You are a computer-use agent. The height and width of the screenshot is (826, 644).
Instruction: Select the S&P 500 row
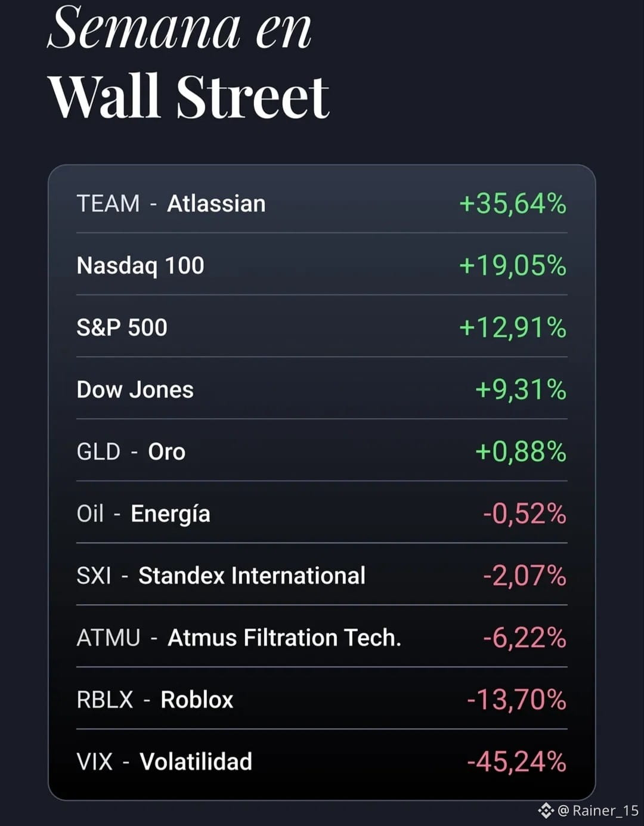click(x=322, y=327)
